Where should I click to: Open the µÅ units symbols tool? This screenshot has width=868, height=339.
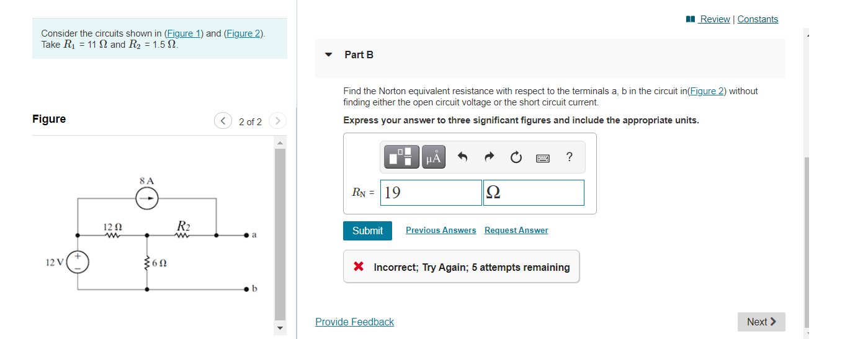point(434,157)
